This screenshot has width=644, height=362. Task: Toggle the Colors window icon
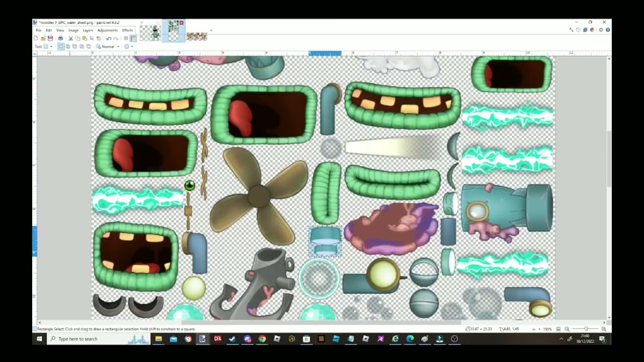(592, 30)
